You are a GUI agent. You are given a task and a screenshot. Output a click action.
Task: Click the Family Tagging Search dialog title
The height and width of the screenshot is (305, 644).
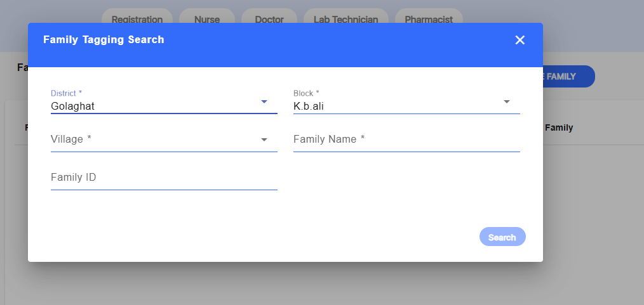(104, 40)
